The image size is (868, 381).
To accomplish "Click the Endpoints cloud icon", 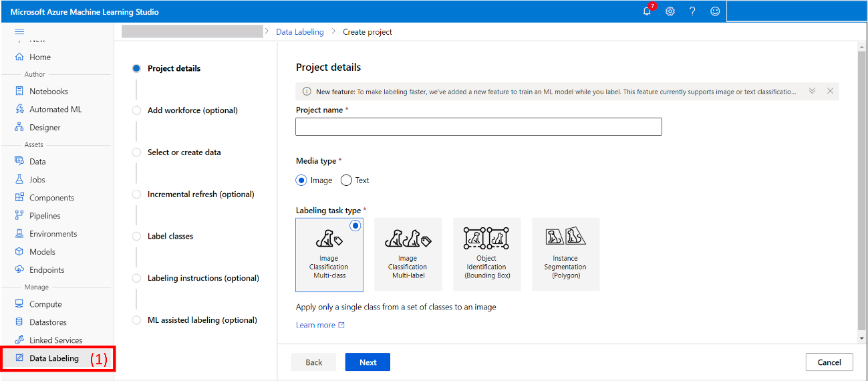I will coord(19,269).
